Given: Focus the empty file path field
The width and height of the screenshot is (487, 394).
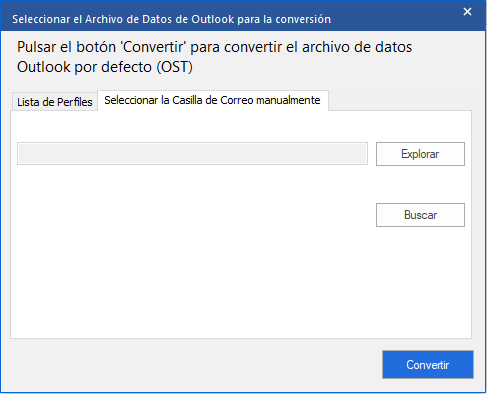Looking at the screenshot, I should tap(192, 154).
